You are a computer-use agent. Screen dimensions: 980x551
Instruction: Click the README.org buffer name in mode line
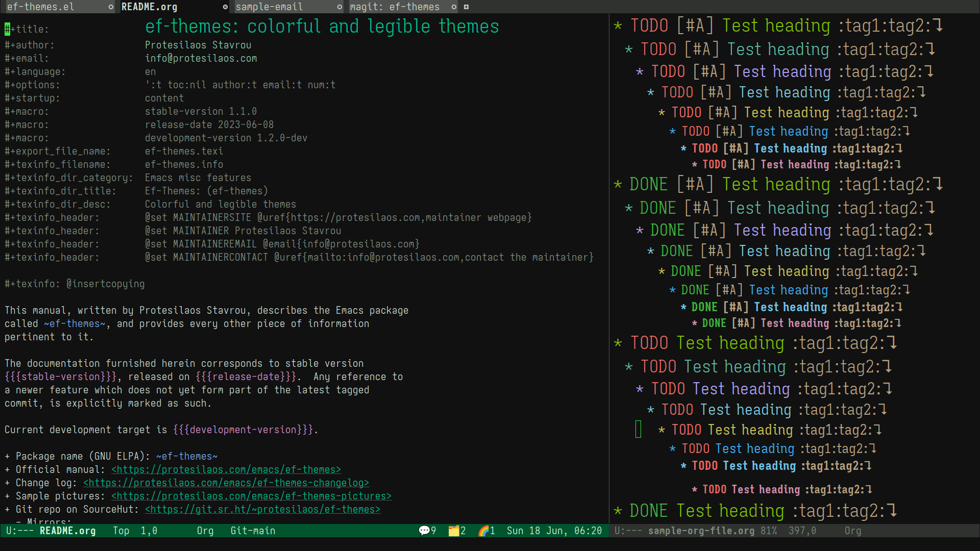click(68, 531)
